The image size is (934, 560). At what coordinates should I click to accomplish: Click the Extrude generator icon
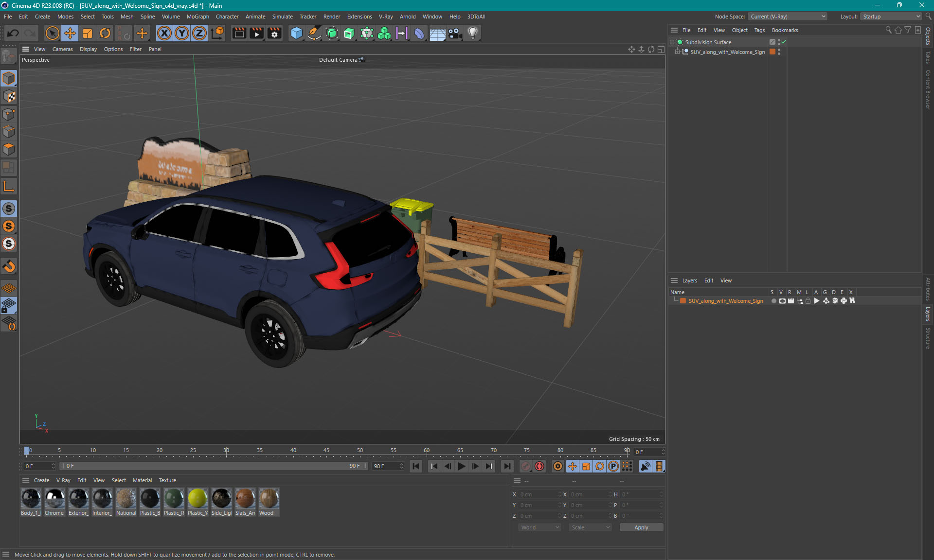pyautogui.click(x=349, y=33)
